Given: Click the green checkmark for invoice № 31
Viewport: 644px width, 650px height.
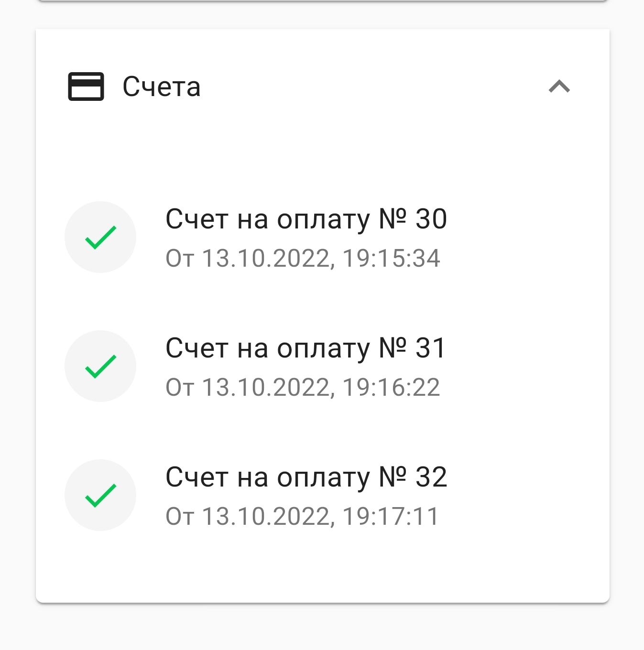Looking at the screenshot, I should (x=100, y=366).
